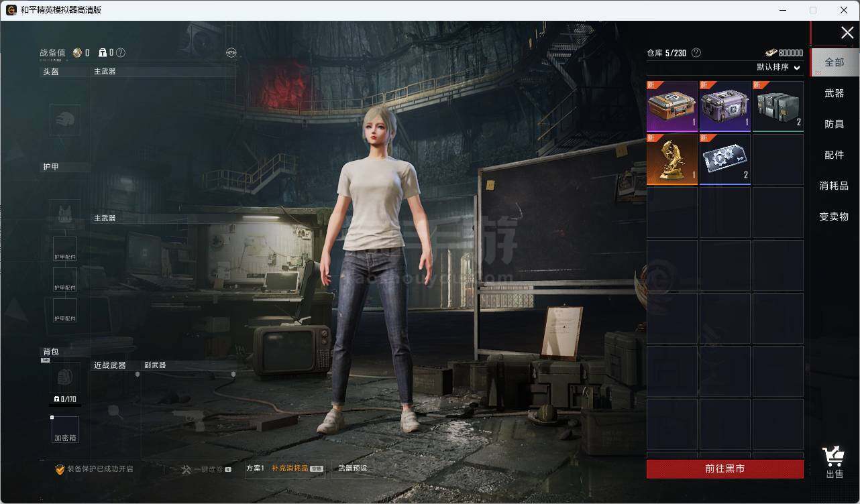
Task: Open the 方案1 loadout plan selector
Action: (x=256, y=468)
